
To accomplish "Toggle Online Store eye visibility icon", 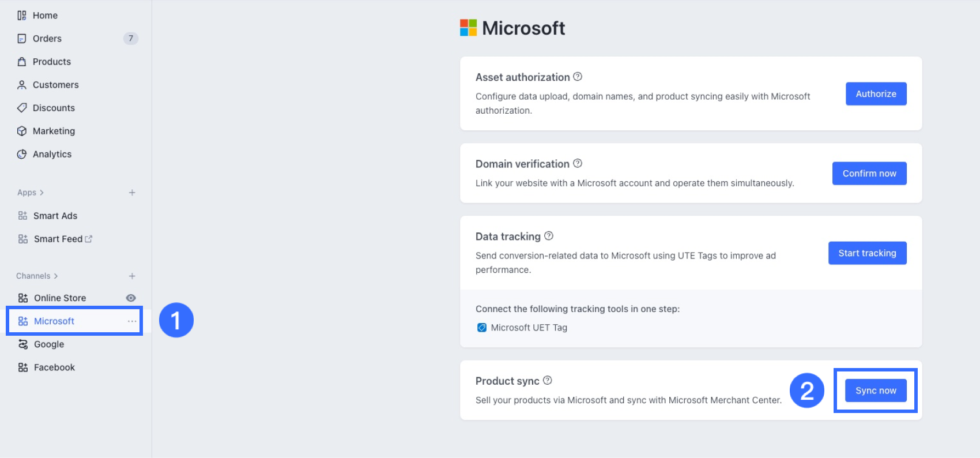I will (131, 298).
